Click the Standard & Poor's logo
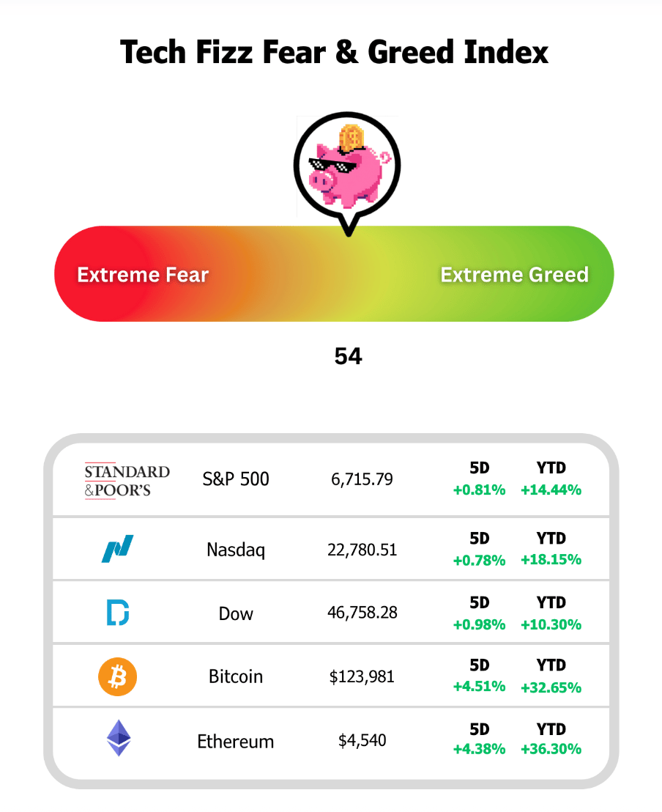662x812 pixels. [x=127, y=481]
